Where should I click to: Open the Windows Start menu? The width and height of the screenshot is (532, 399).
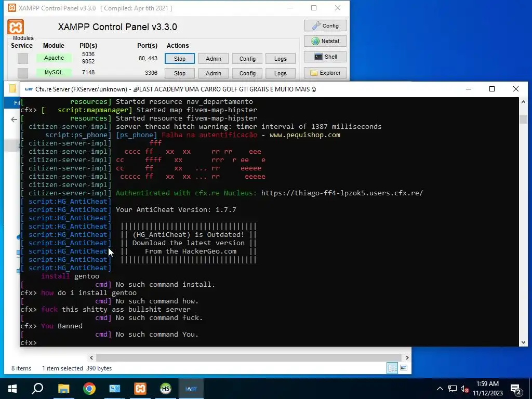tap(12, 389)
